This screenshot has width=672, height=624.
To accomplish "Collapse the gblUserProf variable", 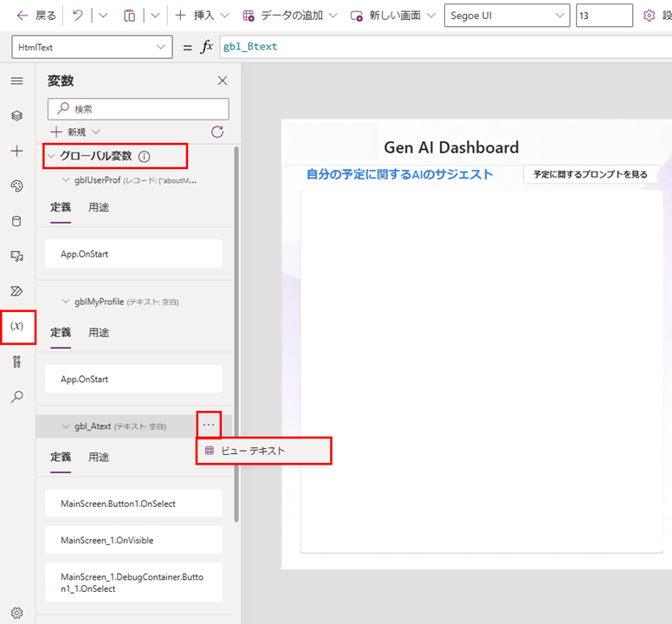I will tap(66, 180).
